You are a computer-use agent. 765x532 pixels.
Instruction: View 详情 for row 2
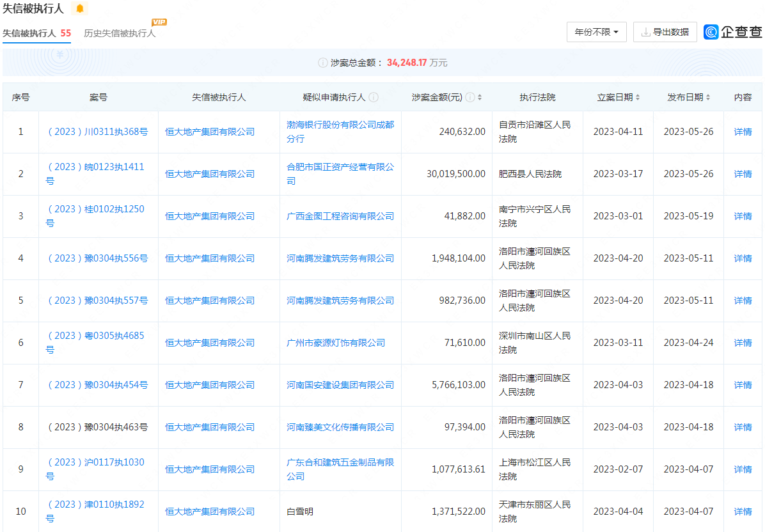pos(743,174)
